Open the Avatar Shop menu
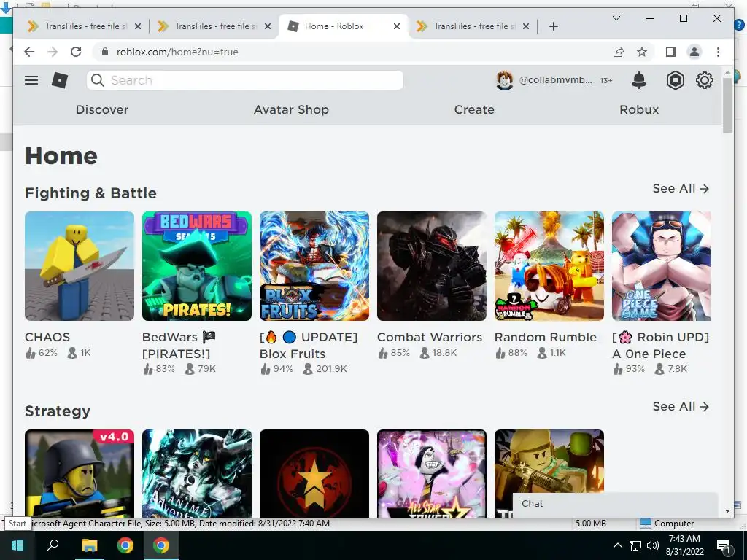The image size is (747, 560). [291, 109]
